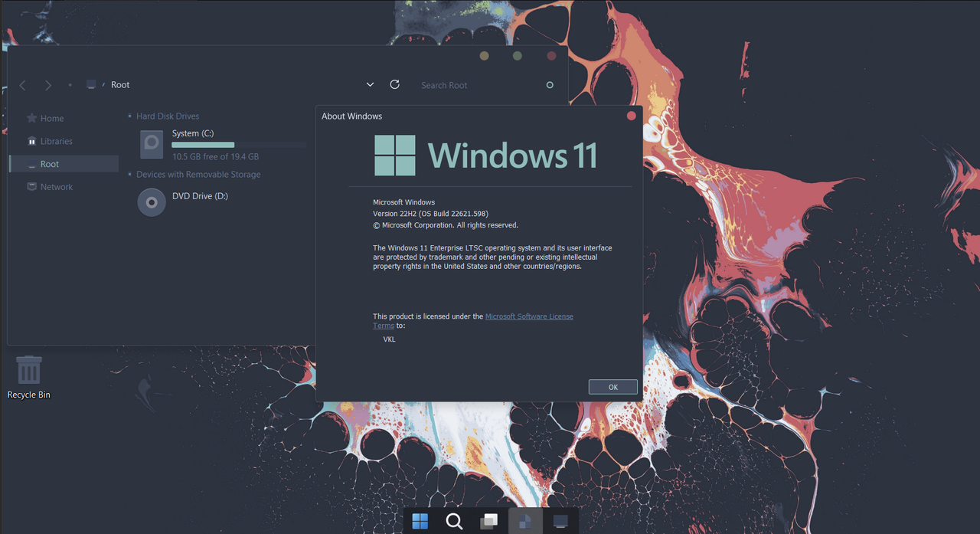Collapse Devices with Removable Storage group

[130, 175]
